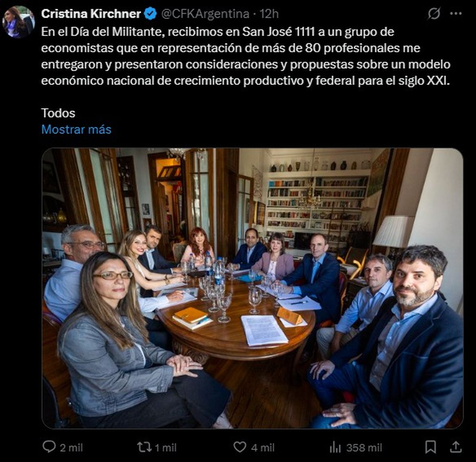Open the 12h timestamp link
476x462 pixels.
point(269,14)
